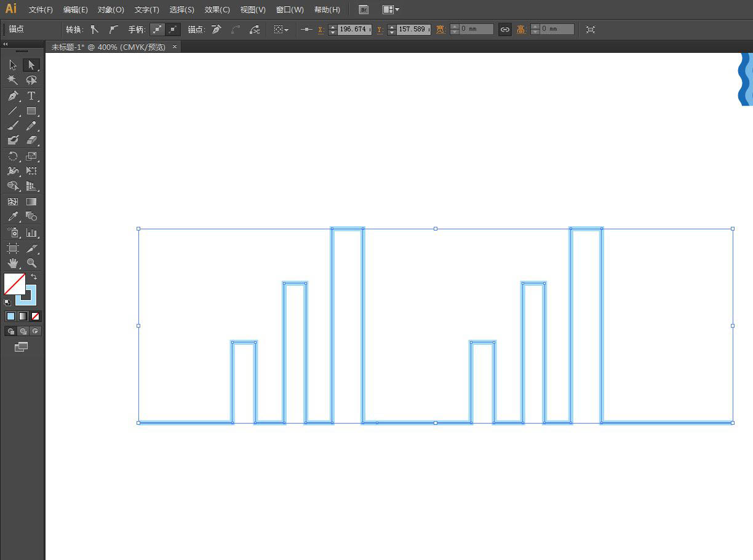The width and height of the screenshot is (753, 560).
Task: Toggle constrain width and height link
Action: [x=505, y=30]
